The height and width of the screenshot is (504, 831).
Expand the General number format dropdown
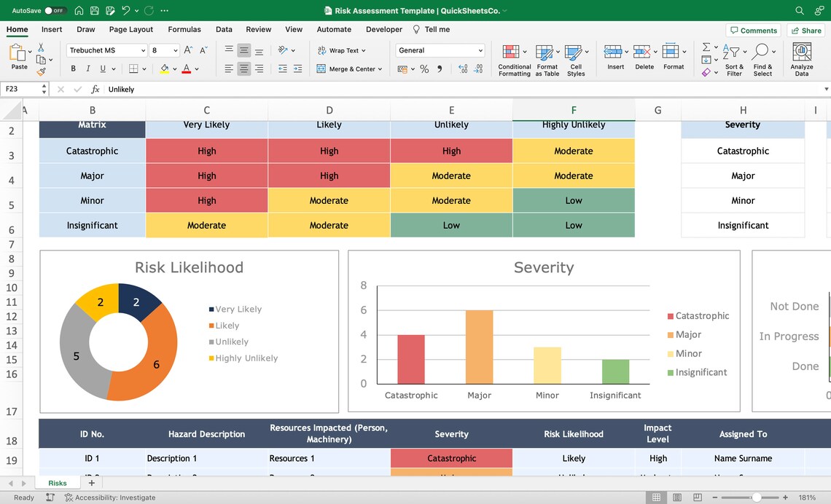[480, 50]
